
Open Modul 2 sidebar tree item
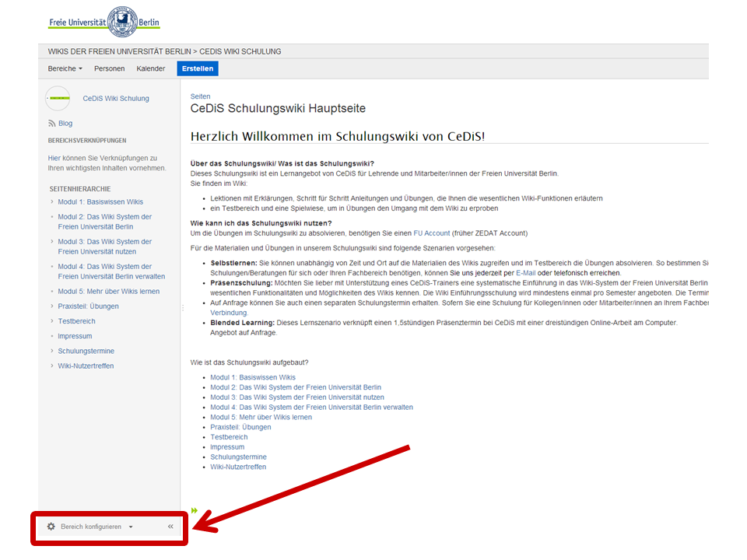(105, 222)
